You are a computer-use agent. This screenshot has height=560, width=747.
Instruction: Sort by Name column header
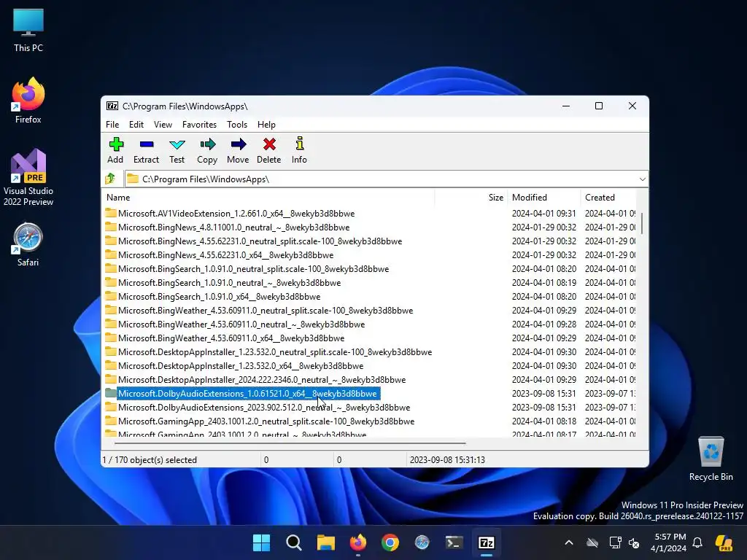[268, 197]
